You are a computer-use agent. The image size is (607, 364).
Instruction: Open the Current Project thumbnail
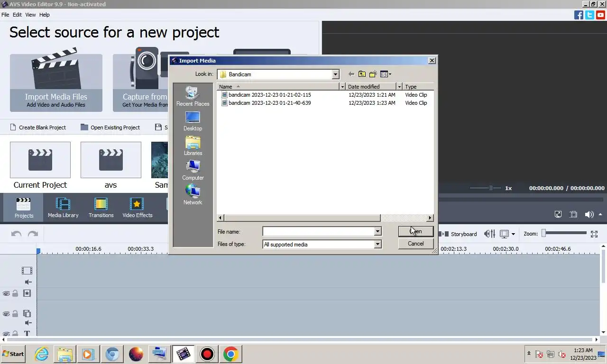pos(40,160)
